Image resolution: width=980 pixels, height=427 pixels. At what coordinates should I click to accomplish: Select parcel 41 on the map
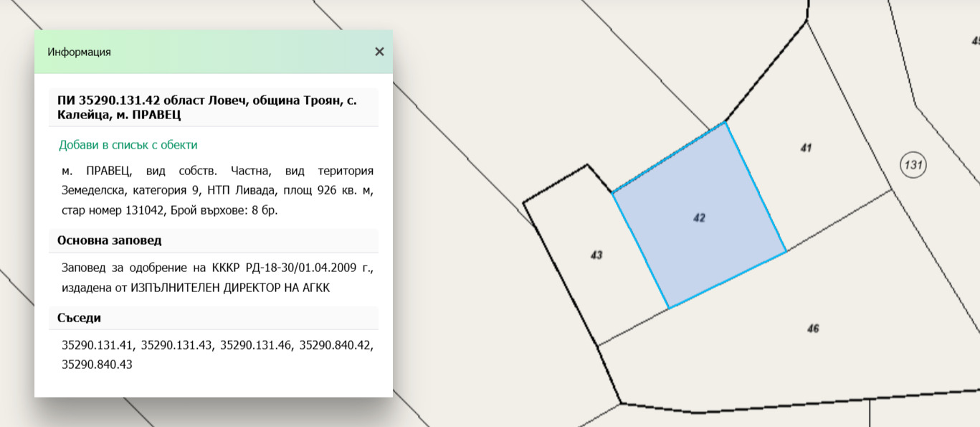[x=806, y=148]
